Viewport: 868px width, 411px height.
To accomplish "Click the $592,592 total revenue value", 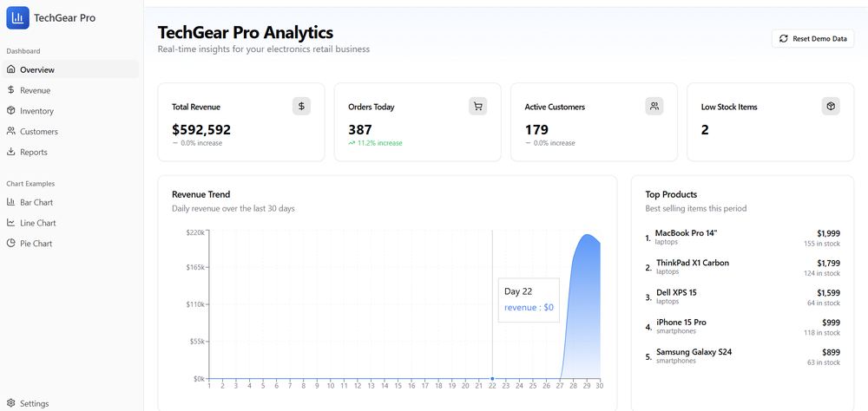I will (x=201, y=129).
